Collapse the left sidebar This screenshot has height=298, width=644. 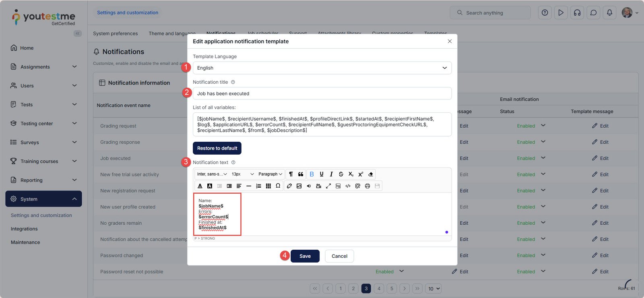tap(78, 33)
